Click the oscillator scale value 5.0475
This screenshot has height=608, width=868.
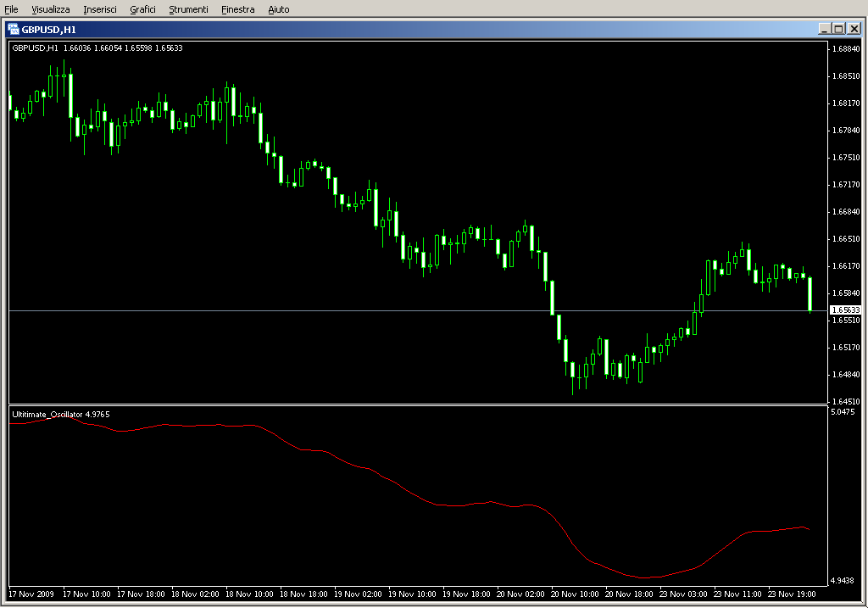(x=843, y=411)
